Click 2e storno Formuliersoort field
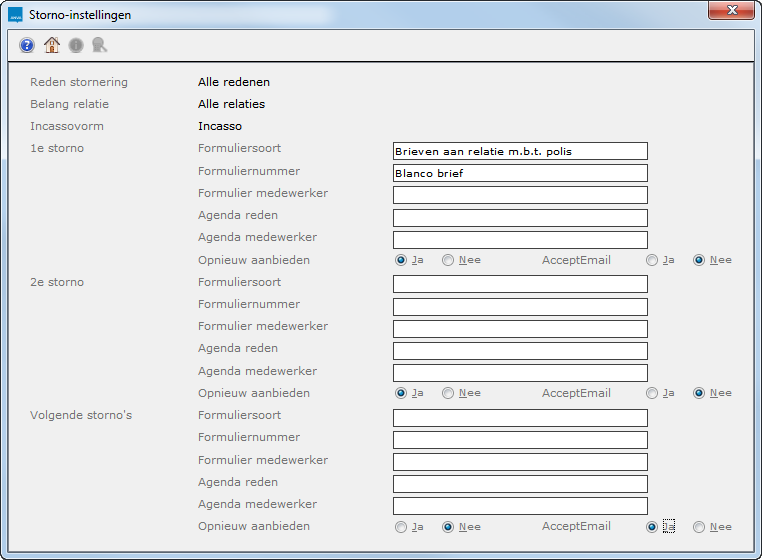The width and height of the screenshot is (762, 560). (520, 284)
